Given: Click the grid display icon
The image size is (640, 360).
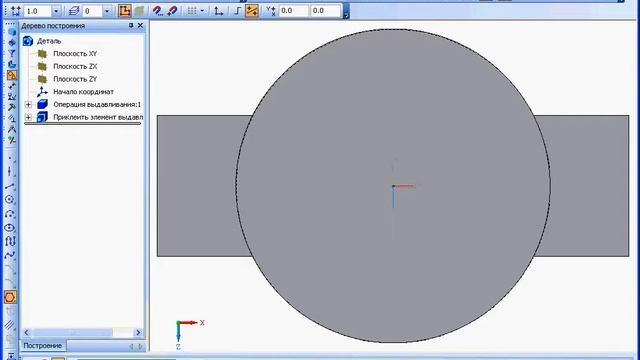Looking at the screenshot, I should (x=192, y=11).
